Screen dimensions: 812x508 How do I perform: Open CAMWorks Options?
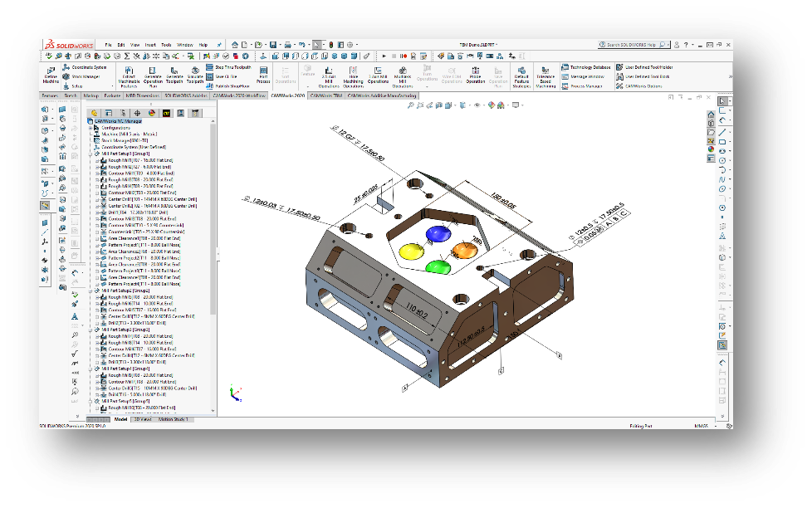(x=639, y=86)
